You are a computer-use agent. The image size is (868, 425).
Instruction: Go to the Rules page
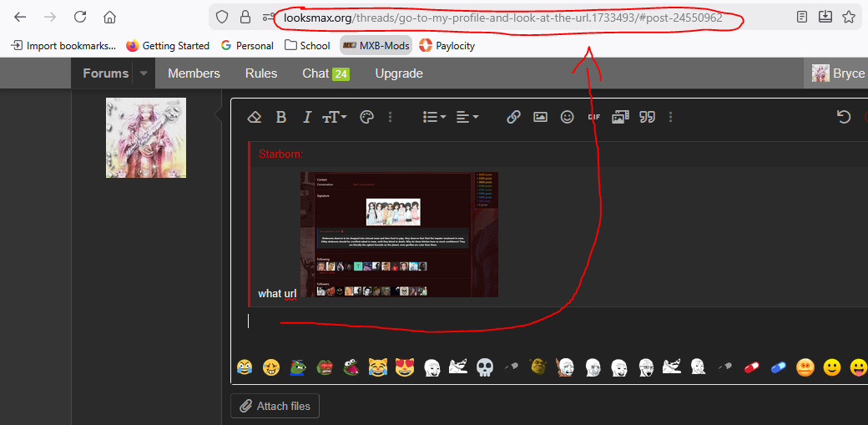[x=261, y=73]
